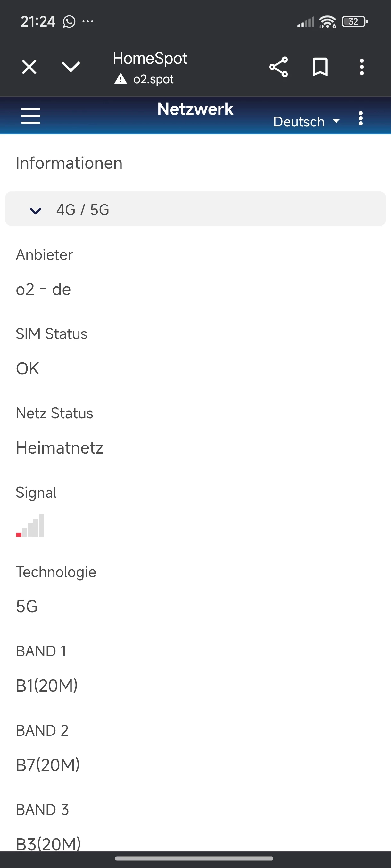Collapse the 4G / 5G section
The height and width of the screenshot is (868, 391).
[x=36, y=210]
